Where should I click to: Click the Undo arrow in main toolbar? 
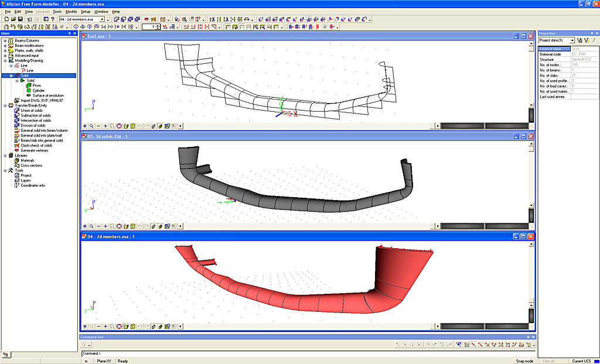[x=29, y=19]
